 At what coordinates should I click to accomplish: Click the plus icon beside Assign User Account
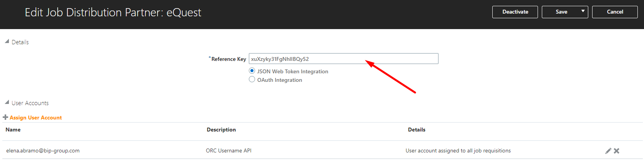point(5,117)
